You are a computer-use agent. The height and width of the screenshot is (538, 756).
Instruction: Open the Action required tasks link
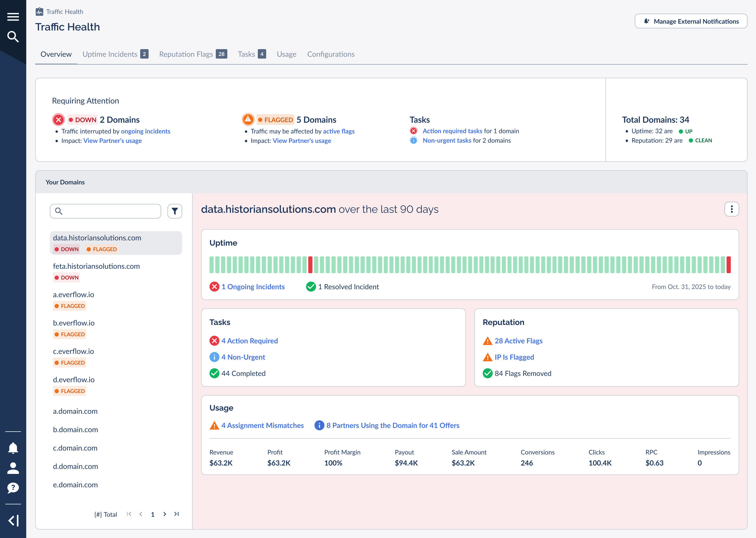[x=453, y=131]
